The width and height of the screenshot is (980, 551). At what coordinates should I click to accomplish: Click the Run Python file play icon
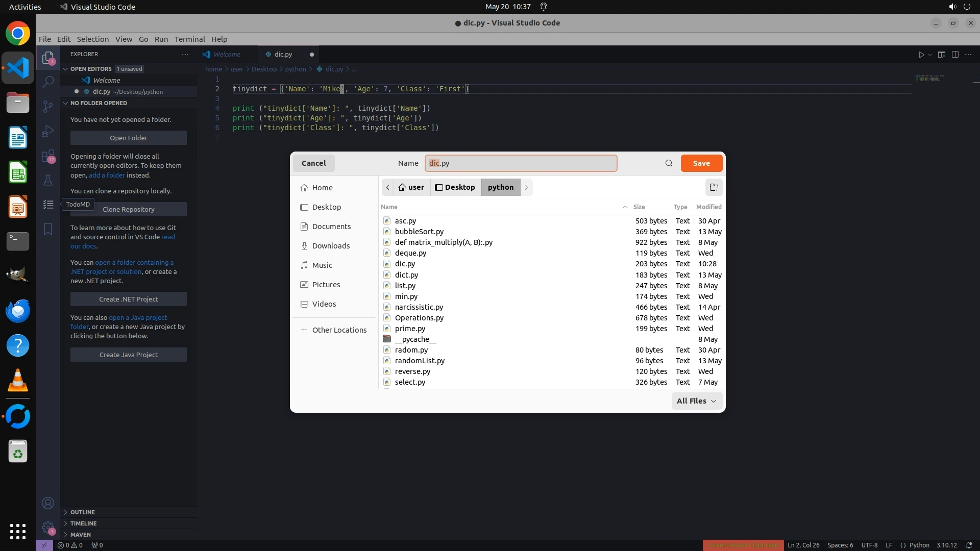pyautogui.click(x=921, y=55)
